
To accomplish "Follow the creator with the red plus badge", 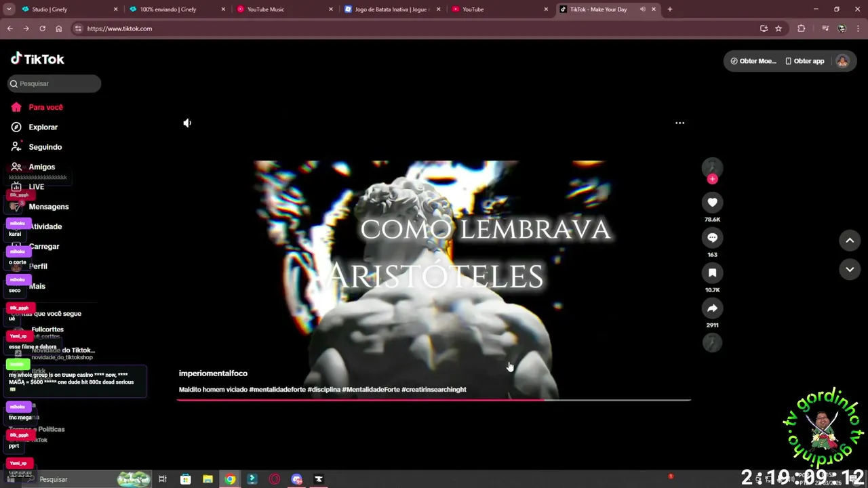I will (712, 179).
